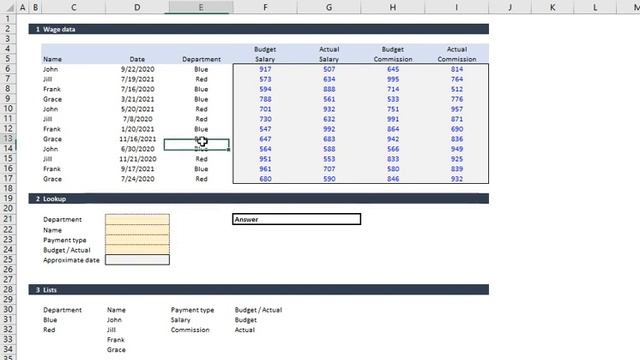Select column H header
Viewport: 640px width, 360px height.
[x=393, y=7]
